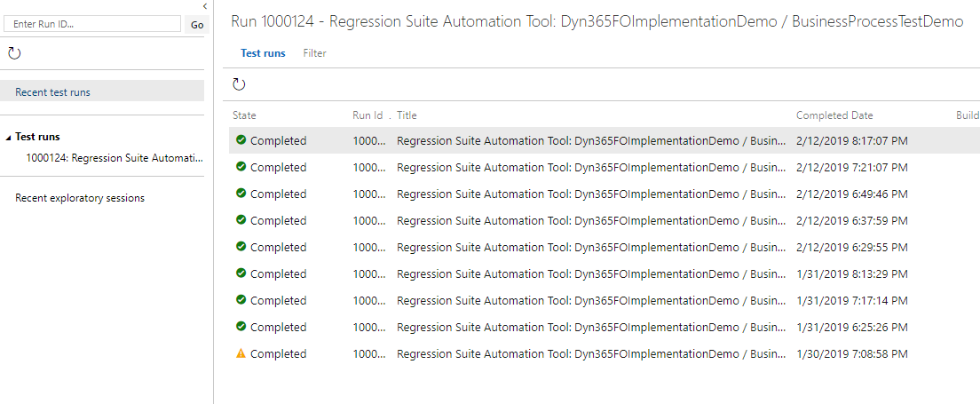Focus the Enter Run ID input field

[92, 24]
